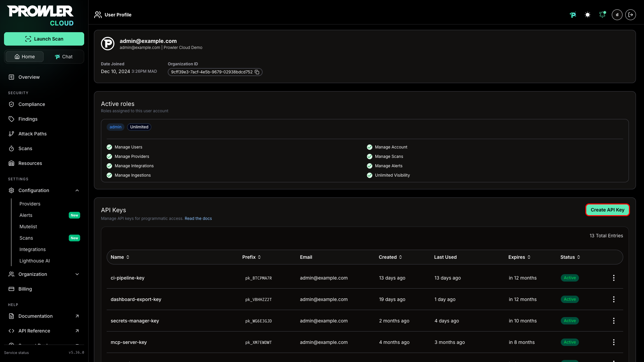The width and height of the screenshot is (644, 362).
Task: Click Active status of secrets-manager-key
Action: pos(570,321)
